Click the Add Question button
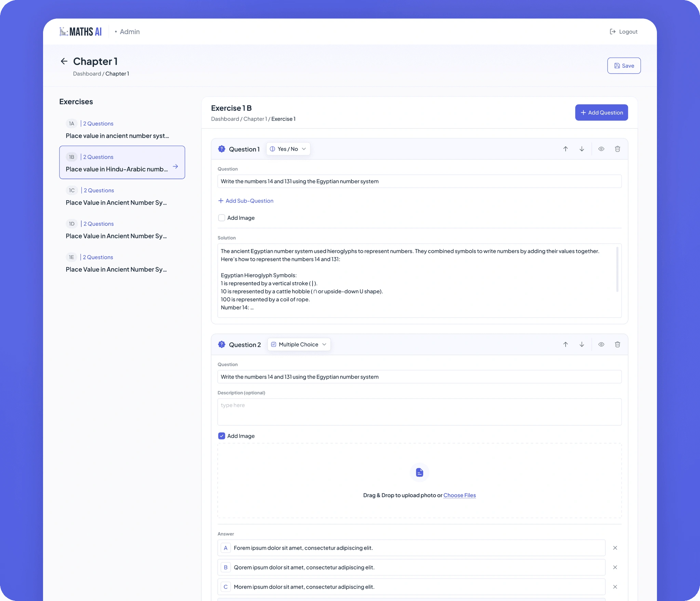The width and height of the screenshot is (700, 601). pos(602,112)
